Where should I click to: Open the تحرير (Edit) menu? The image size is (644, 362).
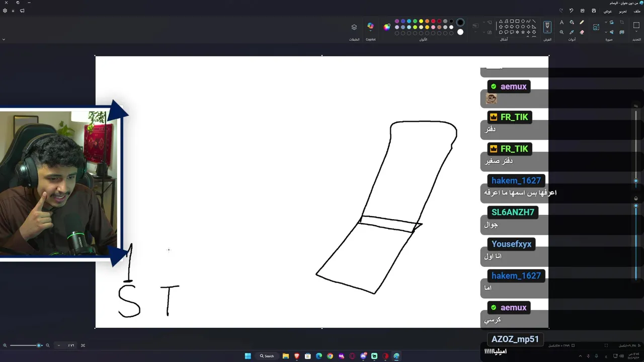pos(623,11)
